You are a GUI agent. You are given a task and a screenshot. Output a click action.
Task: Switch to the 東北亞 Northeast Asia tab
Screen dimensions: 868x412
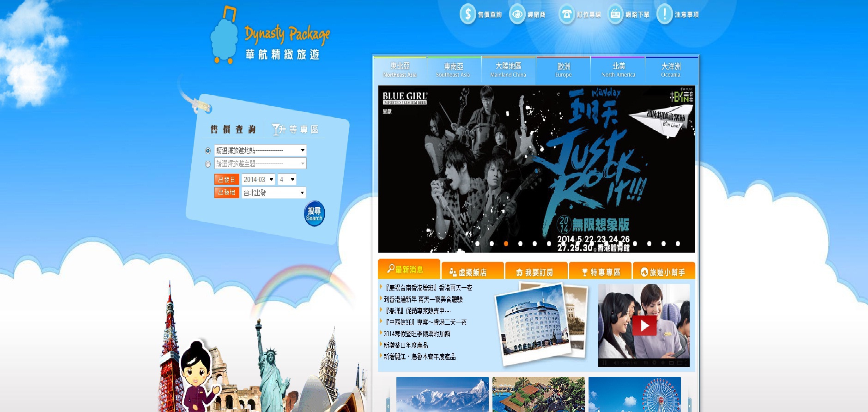pos(400,70)
